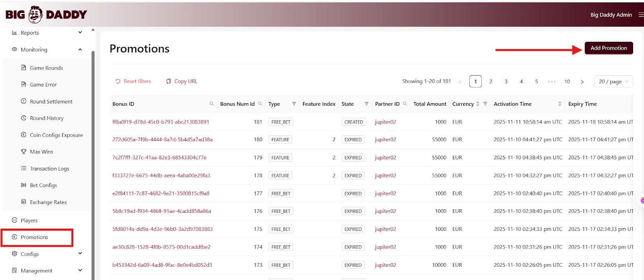Click the Game Error document icon

[24, 84]
